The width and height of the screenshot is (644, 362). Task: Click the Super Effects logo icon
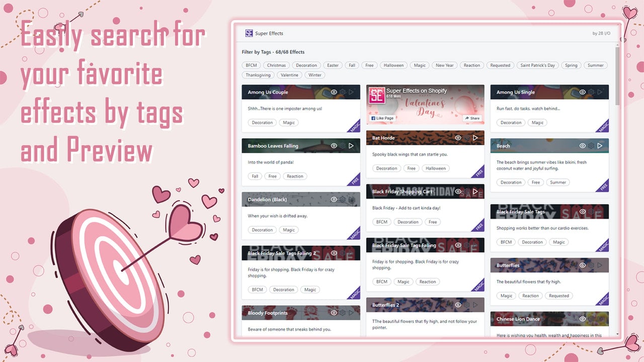tap(249, 33)
